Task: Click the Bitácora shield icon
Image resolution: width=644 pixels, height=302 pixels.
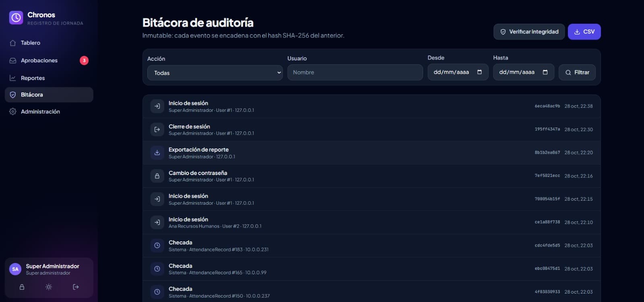Action: tap(13, 95)
